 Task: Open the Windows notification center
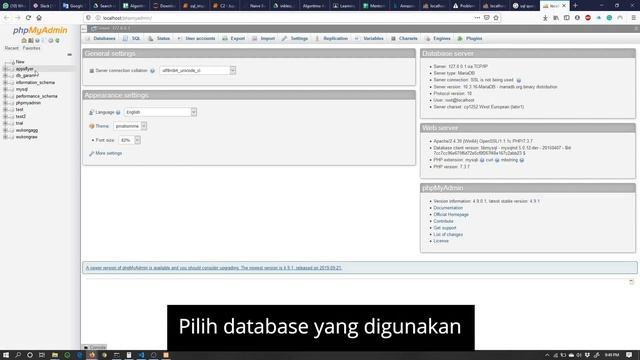629,355
